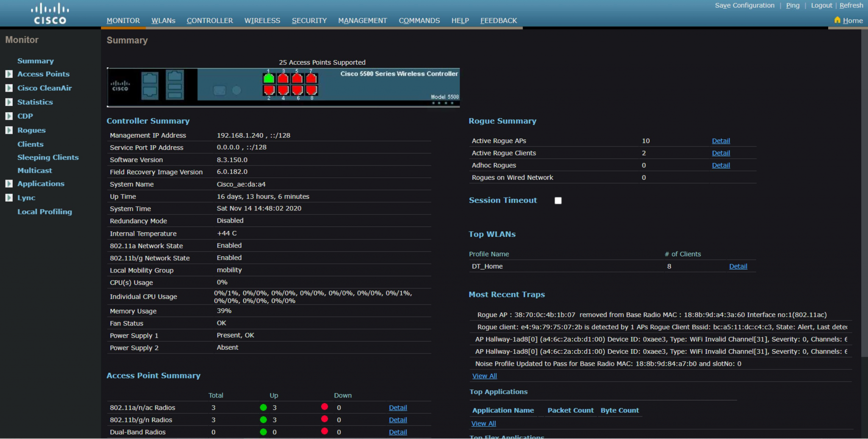This screenshot has width=868, height=439.
Task: Click red port 5 on the controller image
Action: pyautogui.click(x=297, y=78)
